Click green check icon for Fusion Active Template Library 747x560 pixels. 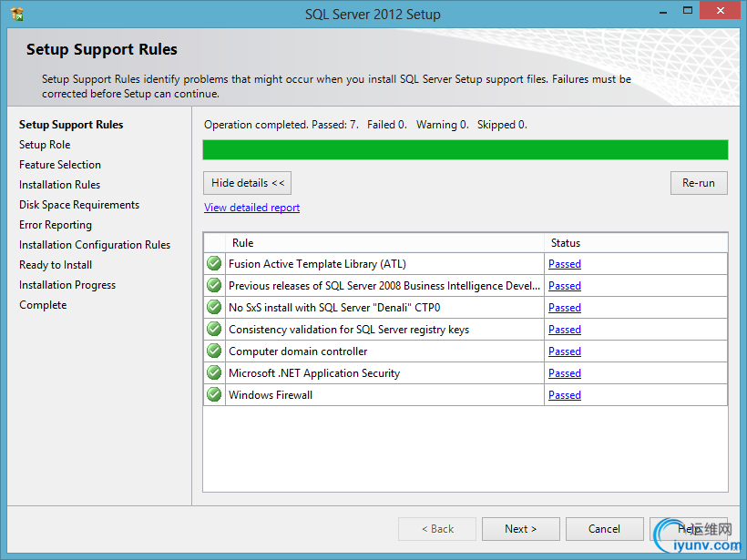tap(214, 263)
